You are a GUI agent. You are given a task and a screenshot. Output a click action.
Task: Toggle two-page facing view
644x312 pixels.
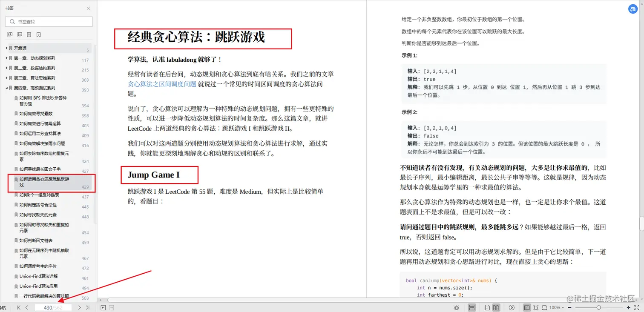(x=497, y=307)
